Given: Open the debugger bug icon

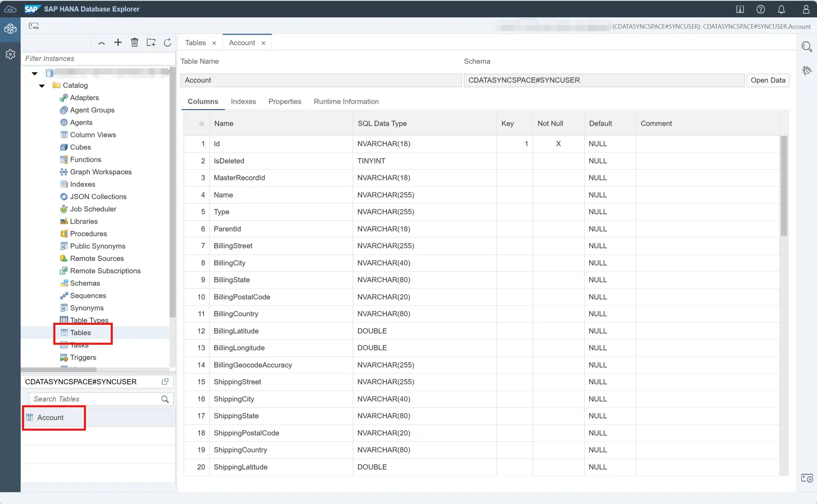Looking at the screenshot, I should tap(806, 70).
